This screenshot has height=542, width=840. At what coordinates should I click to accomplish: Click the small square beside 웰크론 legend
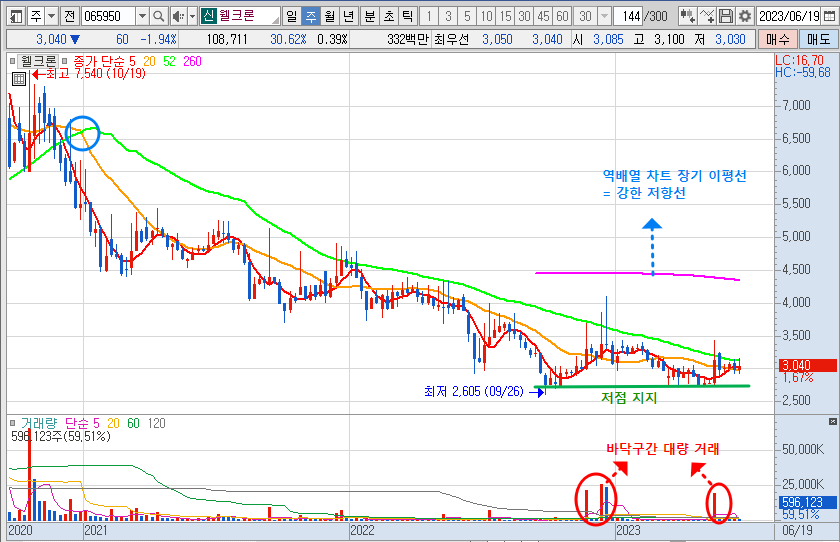pos(12,62)
